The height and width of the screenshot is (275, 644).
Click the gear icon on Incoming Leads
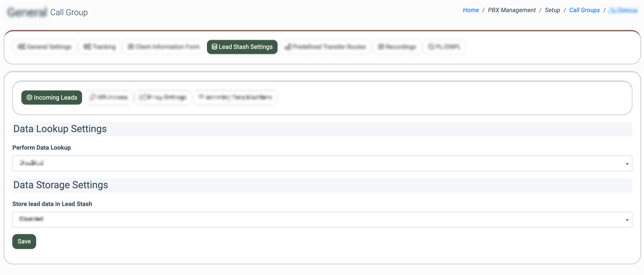click(x=30, y=97)
